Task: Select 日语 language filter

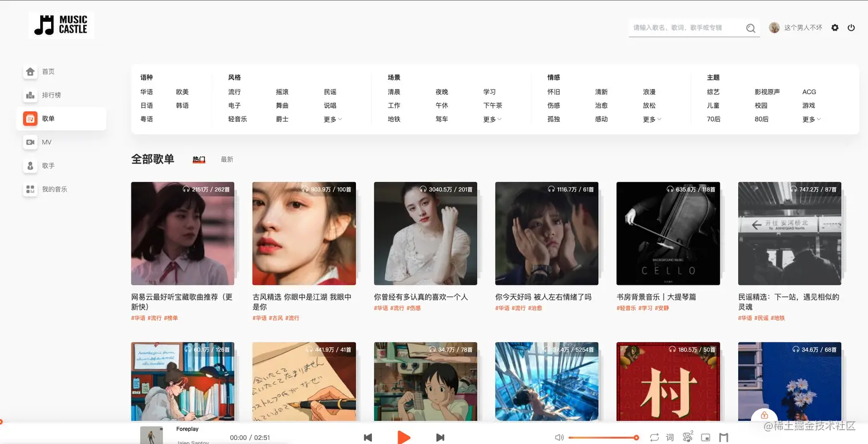Action: [146, 106]
